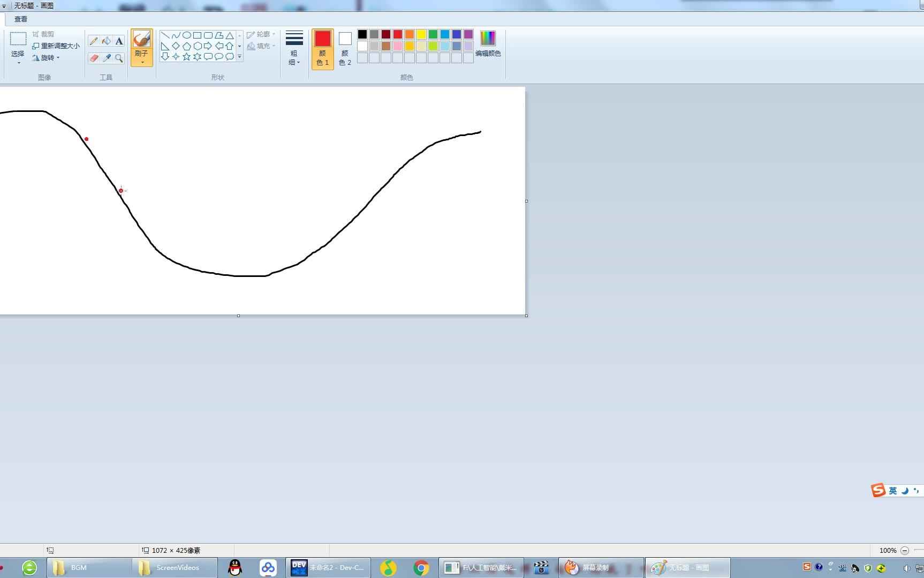Expand the shapes gallery list
The height and width of the screenshot is (578, 924).
[x=239, y=57]
